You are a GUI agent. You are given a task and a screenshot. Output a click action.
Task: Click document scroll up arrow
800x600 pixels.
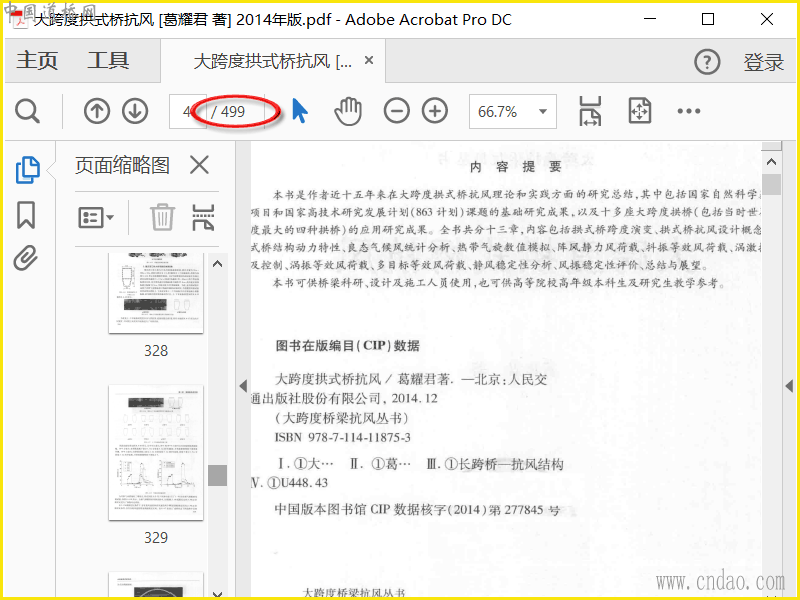click(771, 162)
